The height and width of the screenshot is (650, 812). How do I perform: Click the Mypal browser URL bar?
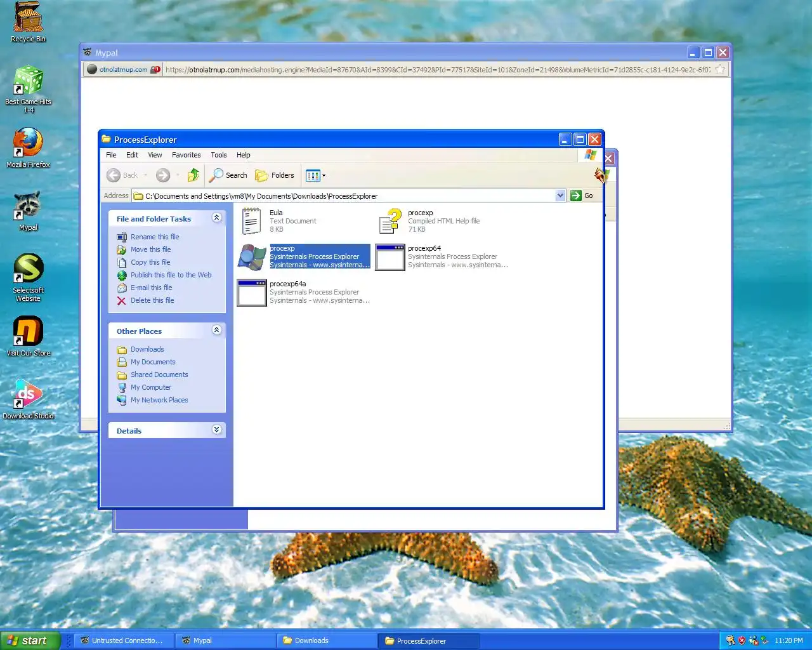point(438,70)
